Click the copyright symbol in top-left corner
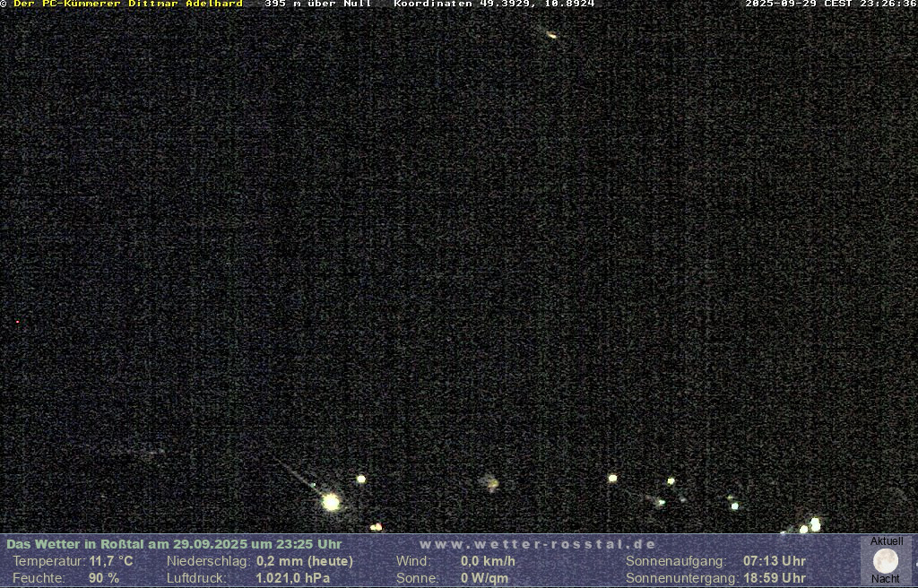Image resolution: width=918 pixels, height=588 pixels. pyautogui.click(x=4, y=4)
